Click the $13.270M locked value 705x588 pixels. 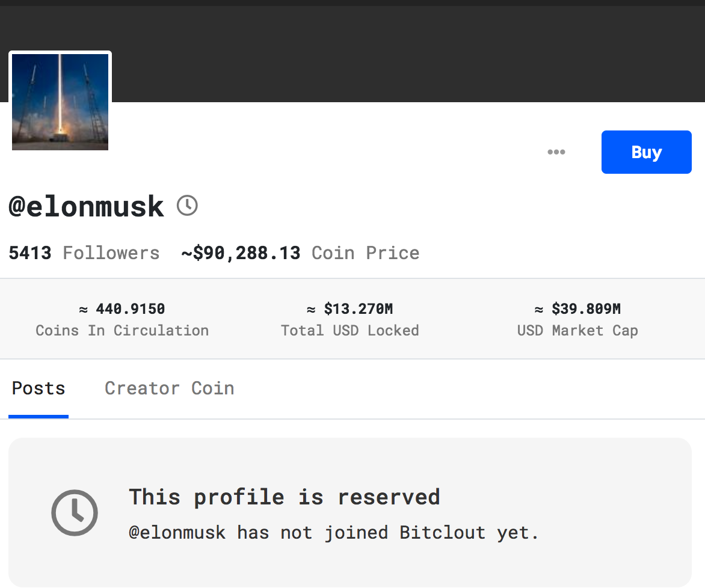coord(350,309)
